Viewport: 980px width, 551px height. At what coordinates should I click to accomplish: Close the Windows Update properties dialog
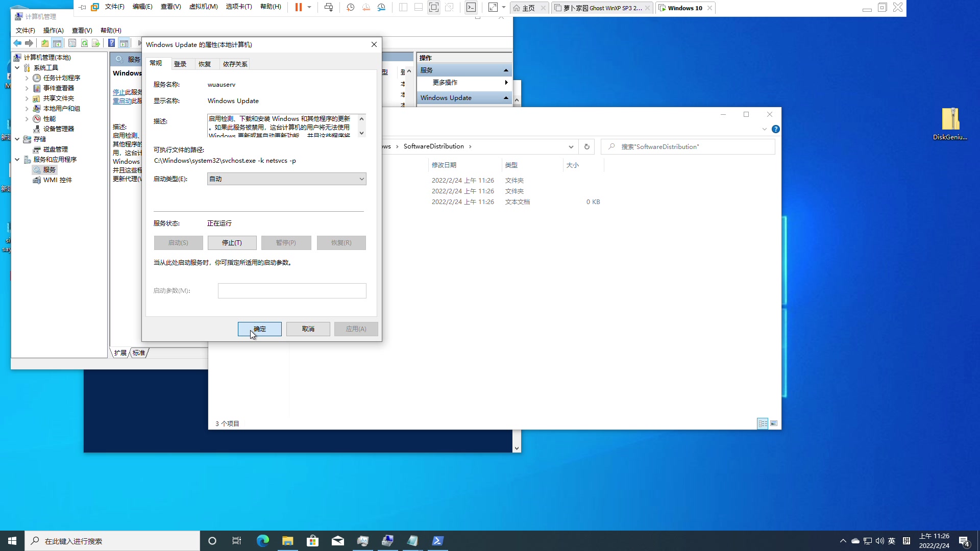pos(374,44)
